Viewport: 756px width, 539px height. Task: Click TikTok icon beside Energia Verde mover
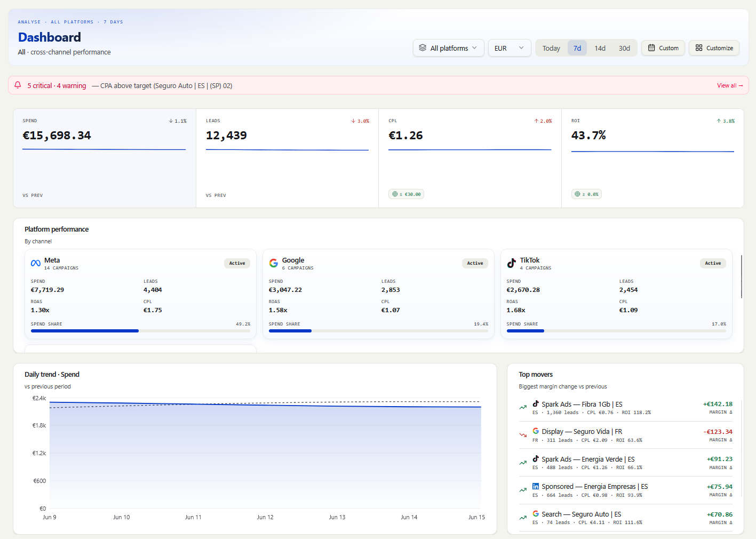click(536, 458)
